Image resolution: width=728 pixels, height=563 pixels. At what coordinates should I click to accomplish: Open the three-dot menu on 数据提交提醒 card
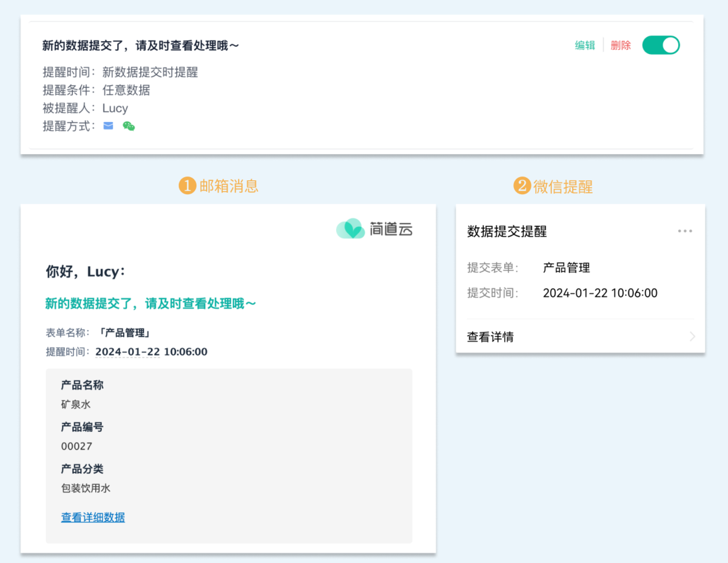[x=685, y=231]
